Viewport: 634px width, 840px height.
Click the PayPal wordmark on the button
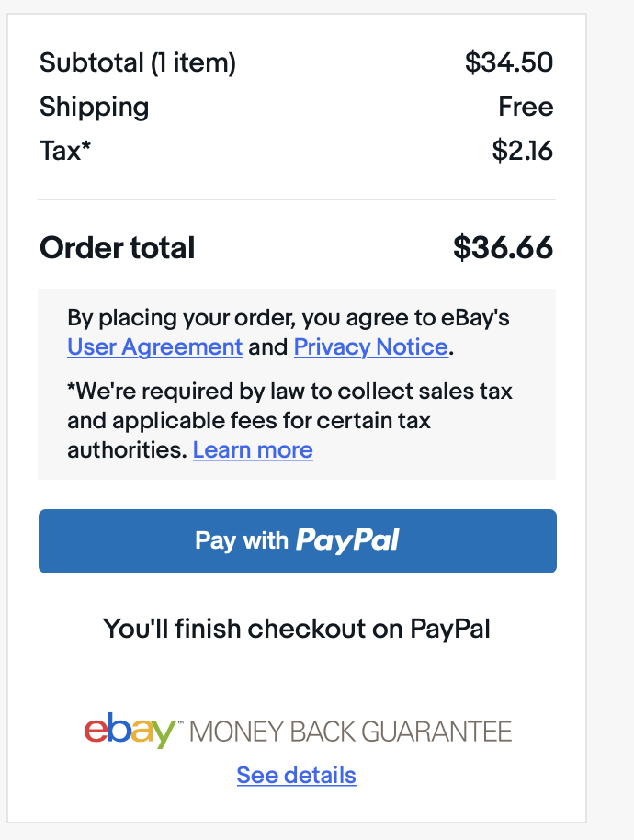347,540
